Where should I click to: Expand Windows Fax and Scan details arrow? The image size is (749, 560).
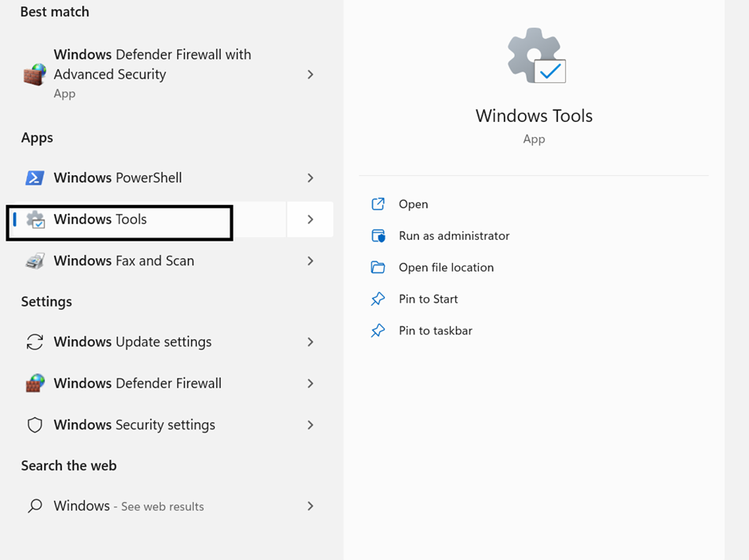[x=311, y=260]
